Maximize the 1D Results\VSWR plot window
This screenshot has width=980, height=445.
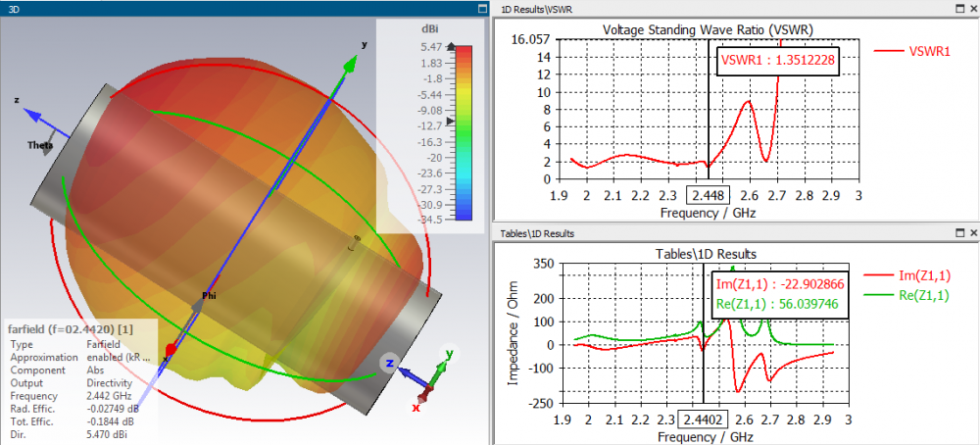960,9
